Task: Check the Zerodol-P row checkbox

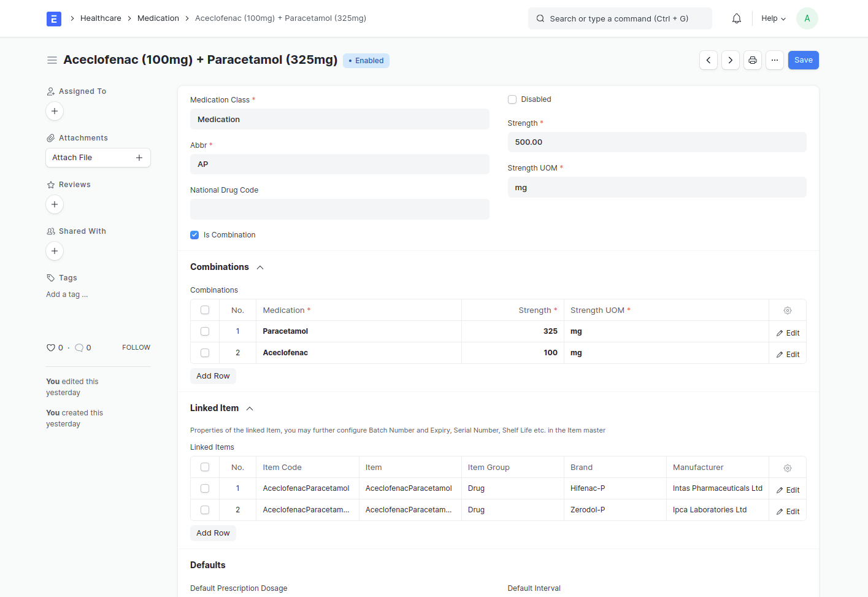Action: pos(205,510)
